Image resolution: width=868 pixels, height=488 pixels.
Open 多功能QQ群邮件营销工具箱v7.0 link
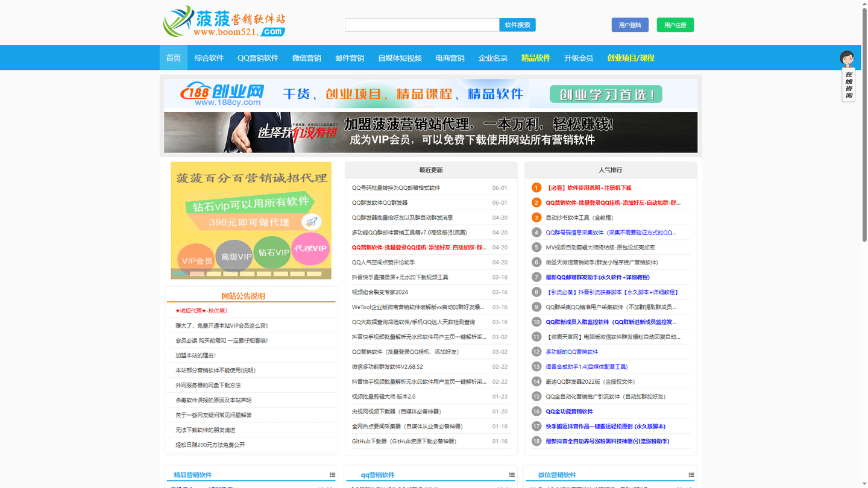click(x=409, y=233)
